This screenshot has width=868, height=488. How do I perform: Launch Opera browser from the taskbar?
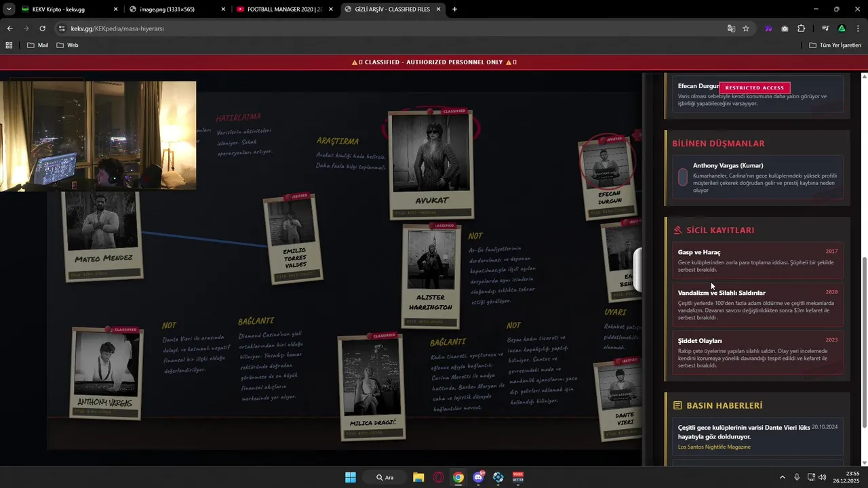[438, 477]
